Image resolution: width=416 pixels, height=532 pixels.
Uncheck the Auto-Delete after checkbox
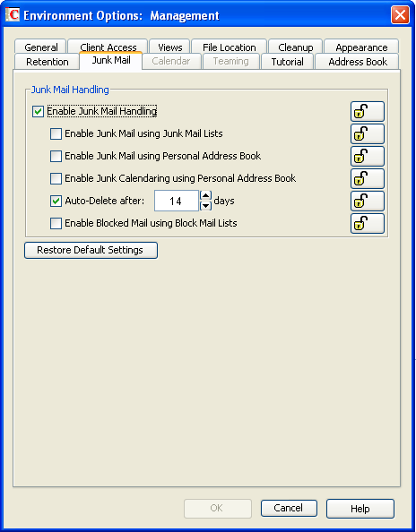click(56, 201)
